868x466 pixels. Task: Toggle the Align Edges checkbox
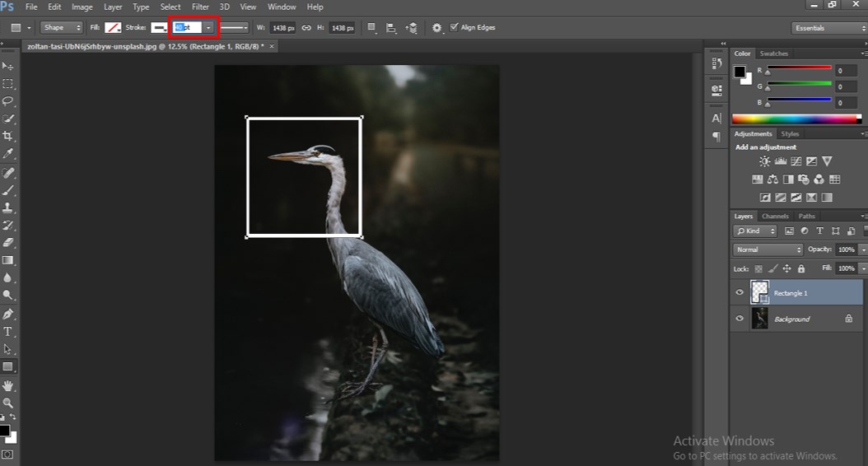(x=454, y=27)
